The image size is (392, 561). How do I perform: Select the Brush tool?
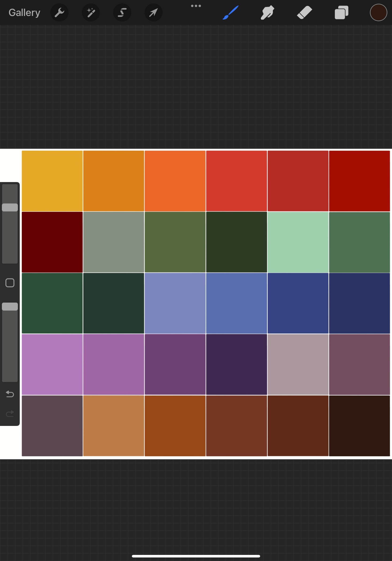230,12
